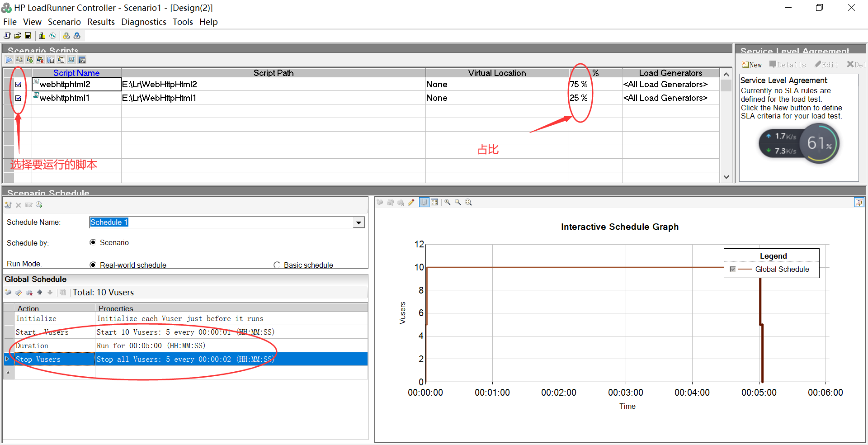Select the Stop Vusers action row
Screen dimensions: 868x445
186,360
